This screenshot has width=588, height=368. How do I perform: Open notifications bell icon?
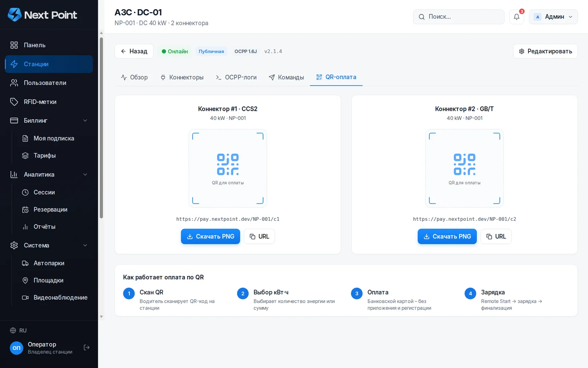[516, 17]
